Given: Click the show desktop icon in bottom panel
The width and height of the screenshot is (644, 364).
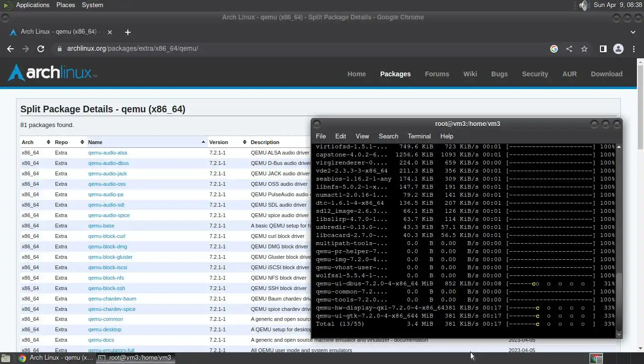Looking at the screenshot, I should coord(5,358).
